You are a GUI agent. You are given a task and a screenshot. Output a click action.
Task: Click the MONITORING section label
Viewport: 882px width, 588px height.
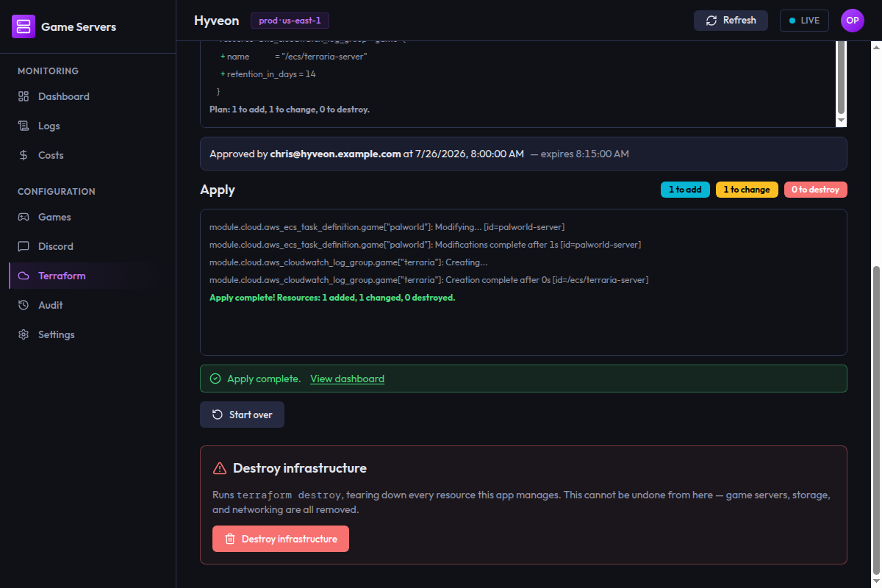tap(48, 71)
